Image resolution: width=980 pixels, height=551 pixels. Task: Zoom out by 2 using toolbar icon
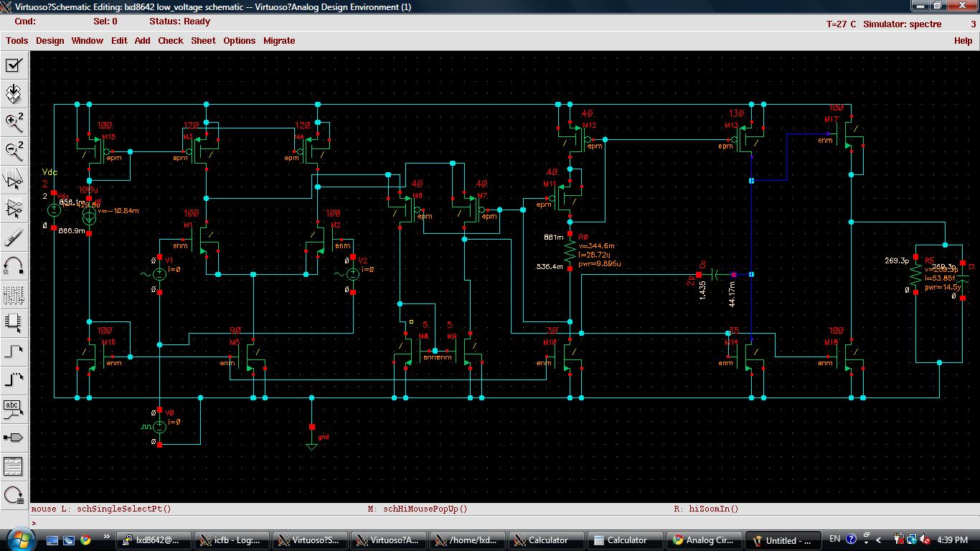[x=14, y=151]
